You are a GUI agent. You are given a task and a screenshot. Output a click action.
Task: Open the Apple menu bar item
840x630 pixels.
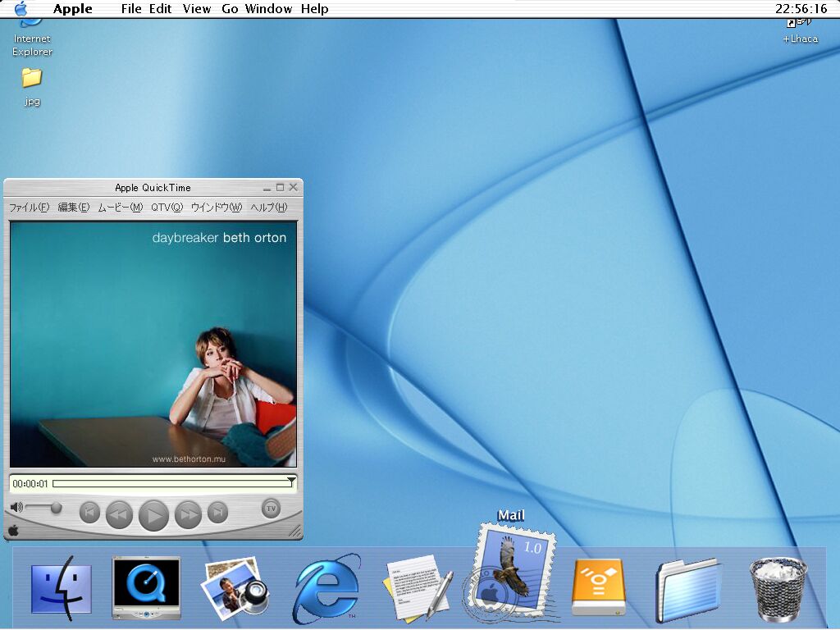point(72,8)
